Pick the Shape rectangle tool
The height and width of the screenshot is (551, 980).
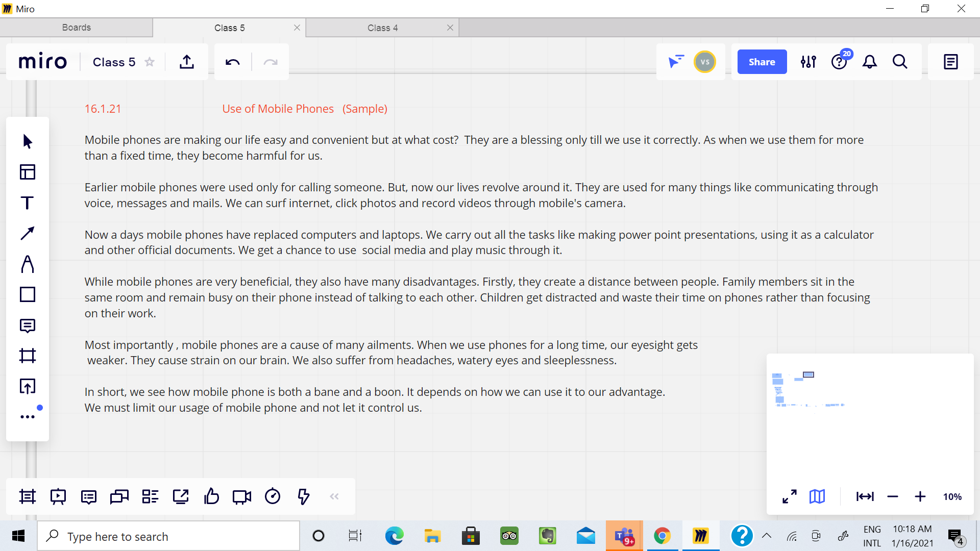pyautogui.click(x=28, y=295)
